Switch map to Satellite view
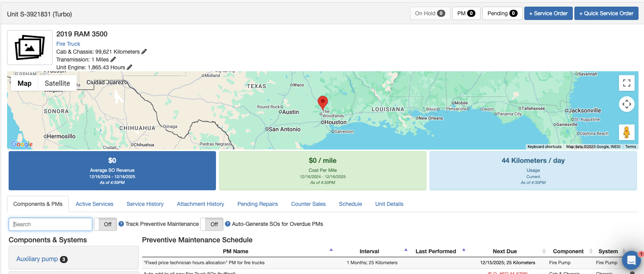The image size is (644, 274). (x=57, y=83)
